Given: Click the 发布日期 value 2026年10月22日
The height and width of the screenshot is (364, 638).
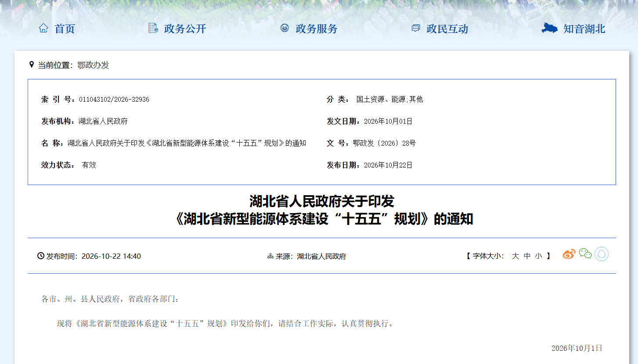Looking at the screenshot, I should pos(388,165).
